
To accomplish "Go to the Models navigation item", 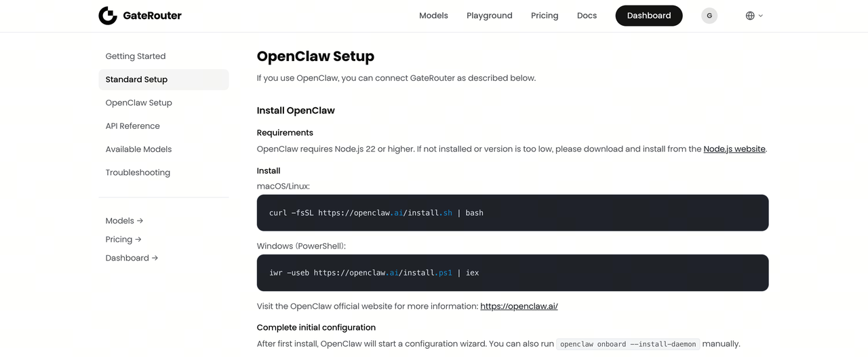I will tap(433, 16).
